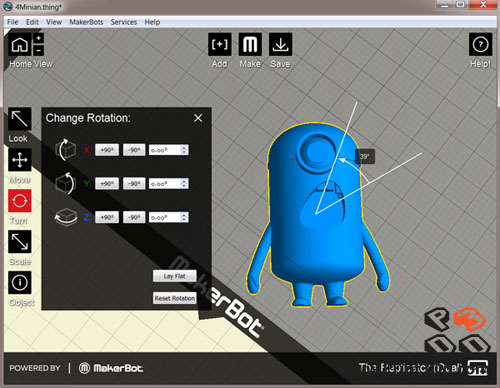Viewport: 500px width, 388px height.
Task: Select the Look tool
Action: tap(20, 119)
